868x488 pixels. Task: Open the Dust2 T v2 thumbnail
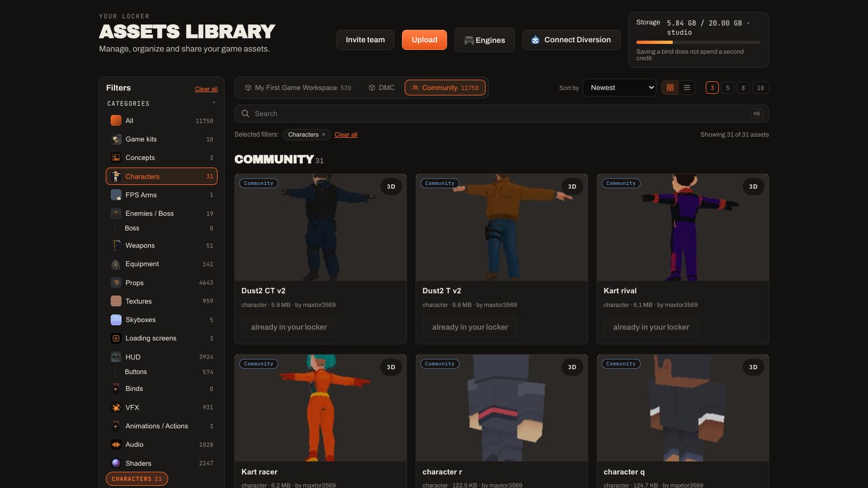click(502, 227)
